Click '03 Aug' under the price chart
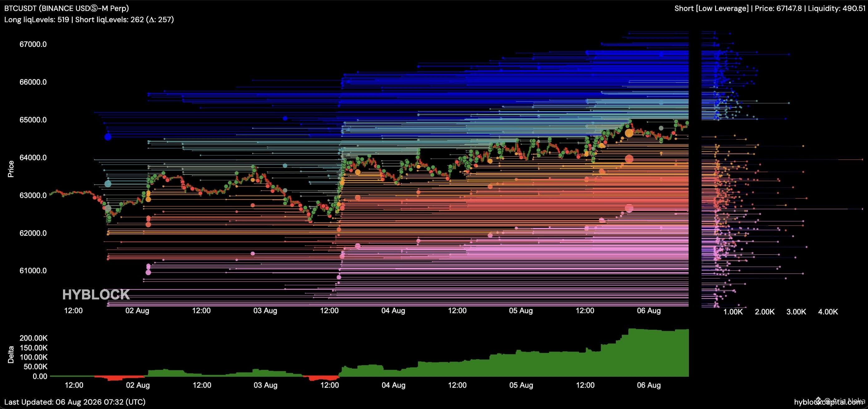 click(x=265, y=311)
